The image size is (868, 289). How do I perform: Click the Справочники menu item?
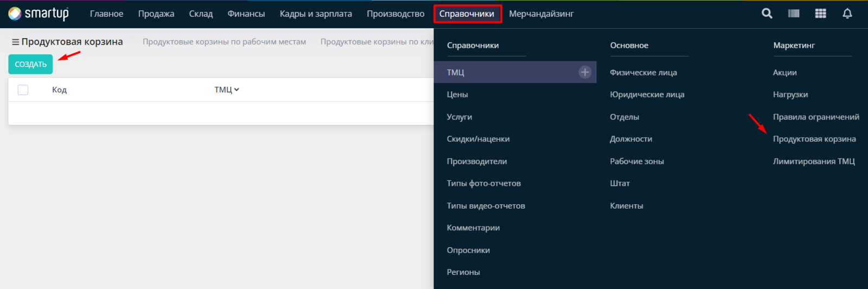click(467, 14)
